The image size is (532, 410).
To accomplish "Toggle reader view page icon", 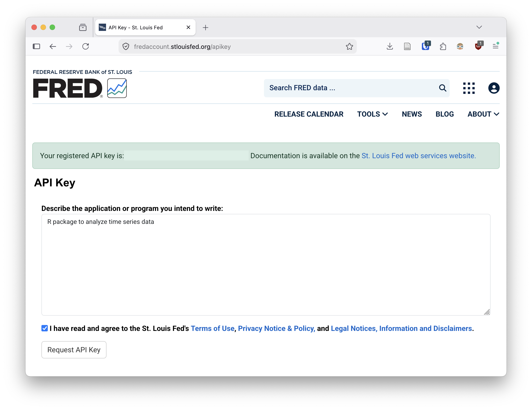I will coord(407,46).
